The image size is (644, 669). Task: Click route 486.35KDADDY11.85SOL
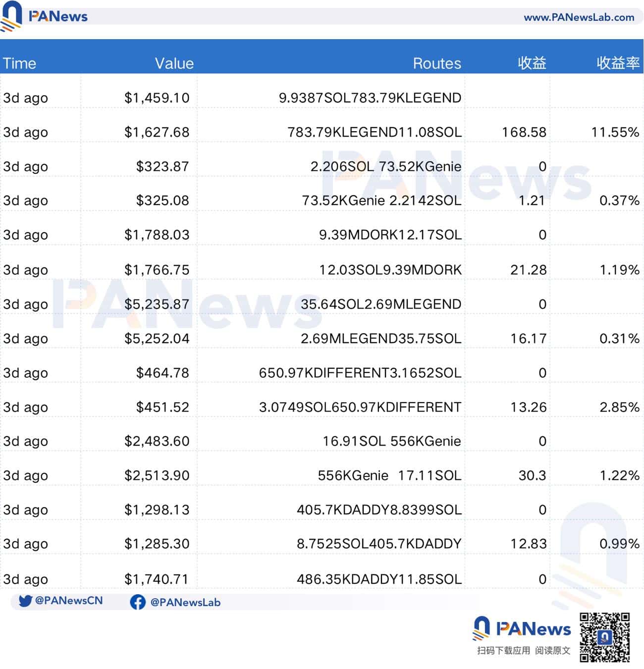pyautogui.click(x=379, y=579)
